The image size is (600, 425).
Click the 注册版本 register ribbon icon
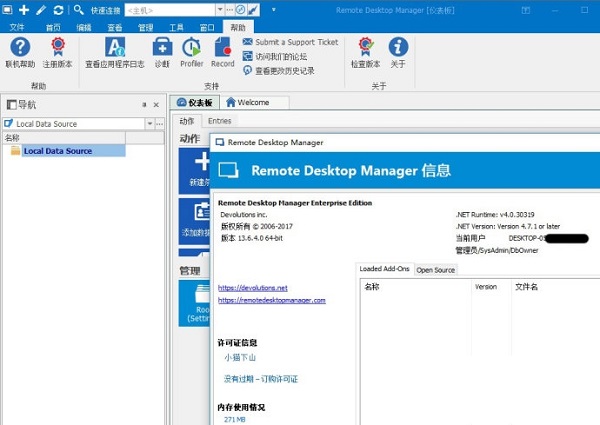[58, 53]
